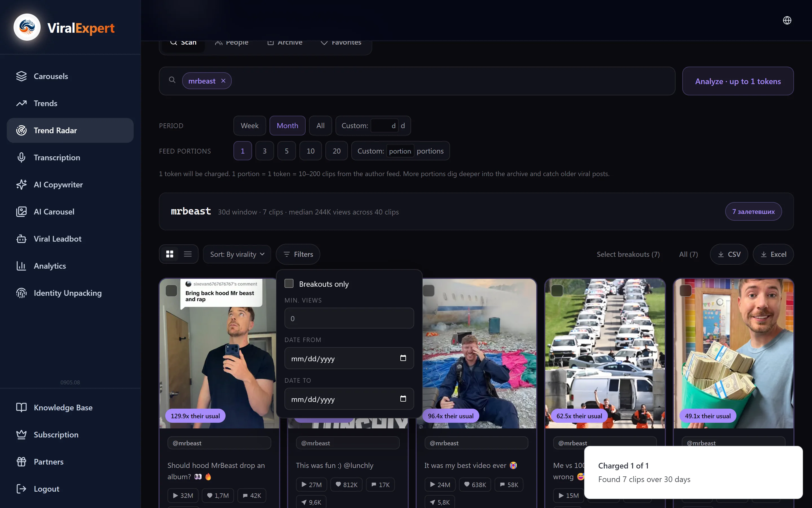This screenshot has height=508, width=812.
Task: Click the All (7) button
Action: pyautogui.click(x=688, y=254)
